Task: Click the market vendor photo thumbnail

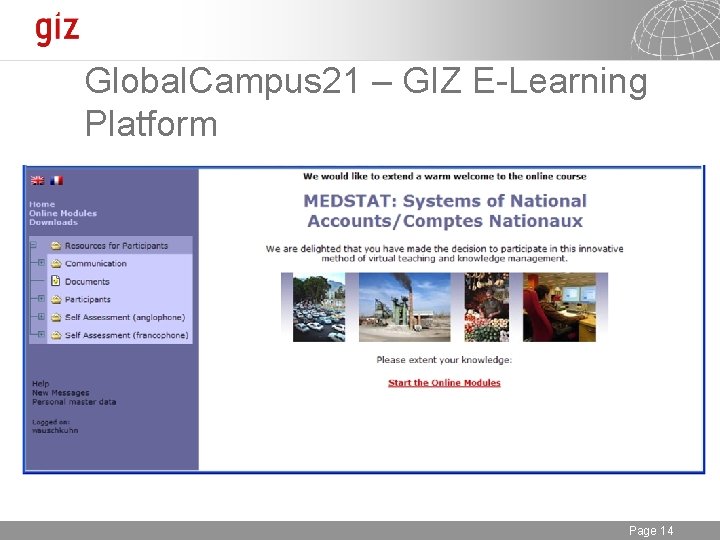Action: pos(487,307)
